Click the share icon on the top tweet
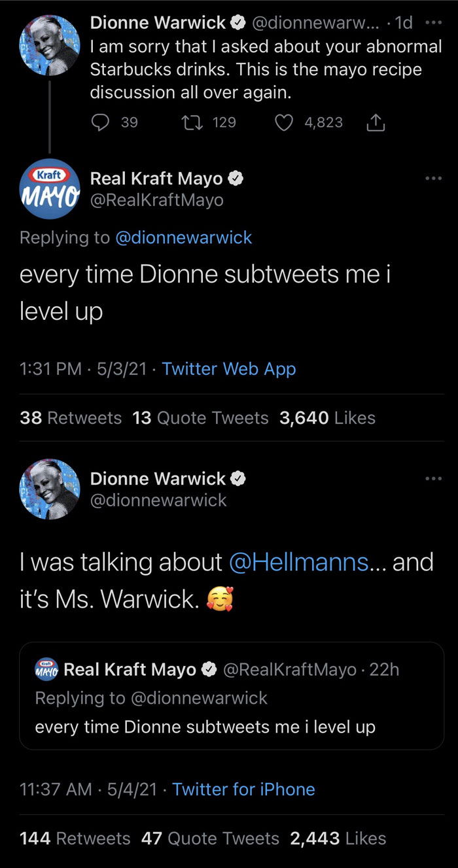 [x=375, y=122]
